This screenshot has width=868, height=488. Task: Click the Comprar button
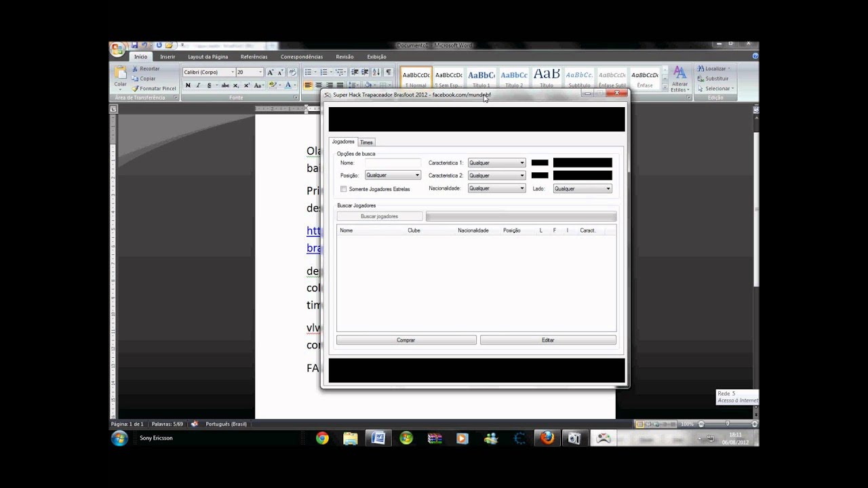(x=406, y=340)
